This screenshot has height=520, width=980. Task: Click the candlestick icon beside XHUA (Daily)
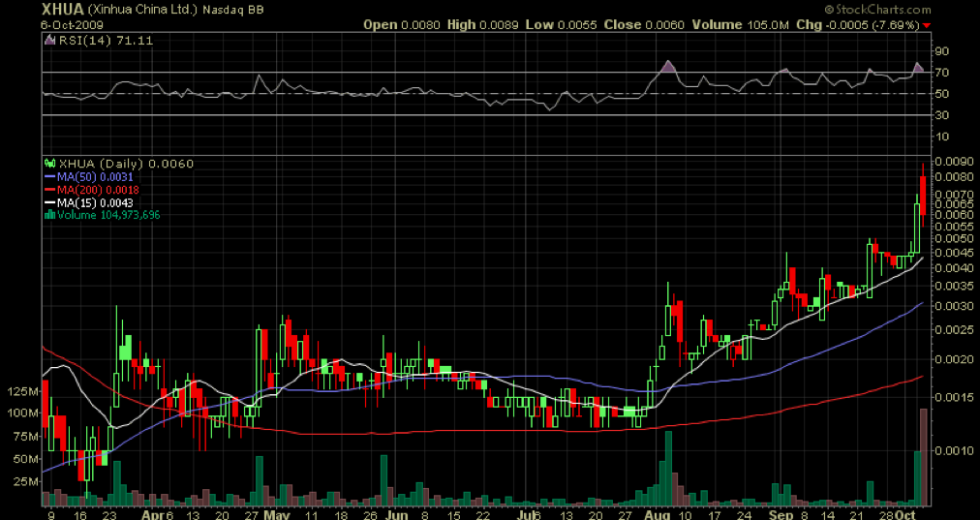pyautogui.click(x=50, y=164)
